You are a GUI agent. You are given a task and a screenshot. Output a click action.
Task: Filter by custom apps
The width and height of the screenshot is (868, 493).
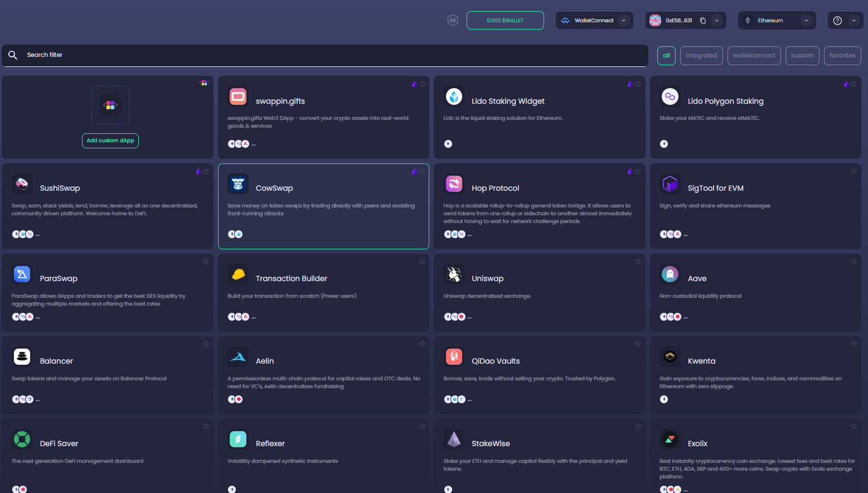(802, 56)
